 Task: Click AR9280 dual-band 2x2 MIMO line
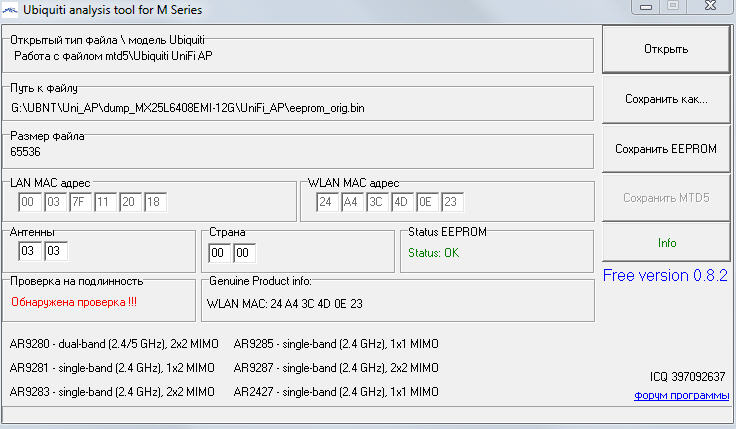click(114, 344)
